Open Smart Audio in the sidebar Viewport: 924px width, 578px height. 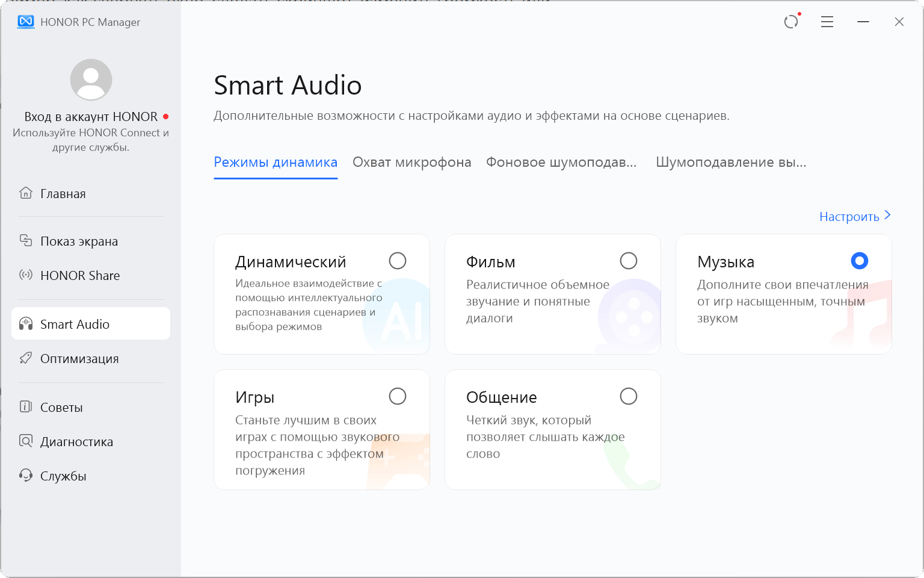(91, 324)
